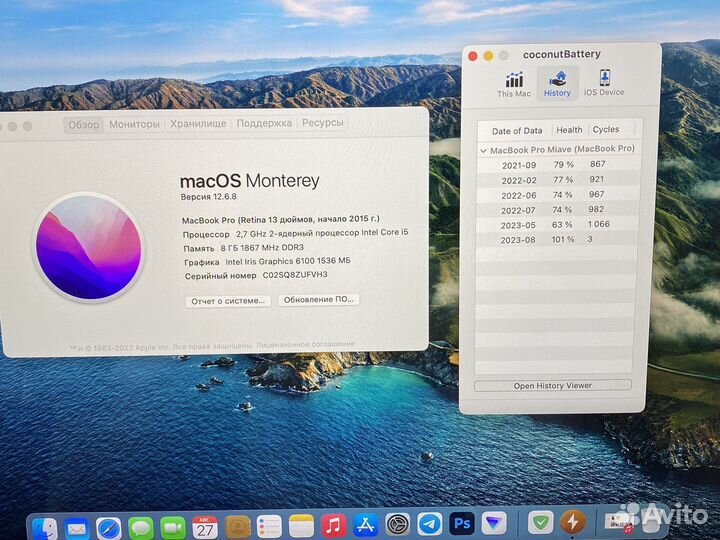Sort history by Date of Data column
This screenshot has height=540, width=720.
pyautogui.click(x=517, y=131)
